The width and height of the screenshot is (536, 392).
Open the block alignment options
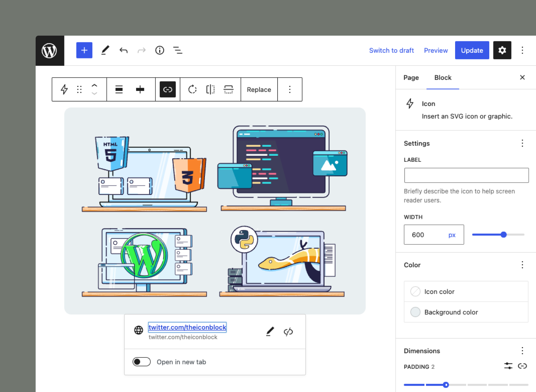pos(119,89)
